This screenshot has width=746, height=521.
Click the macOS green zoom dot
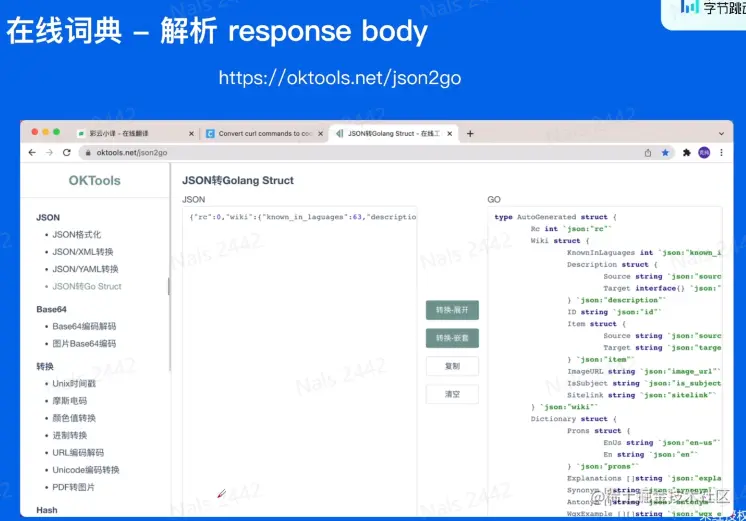tap(57, 132)
